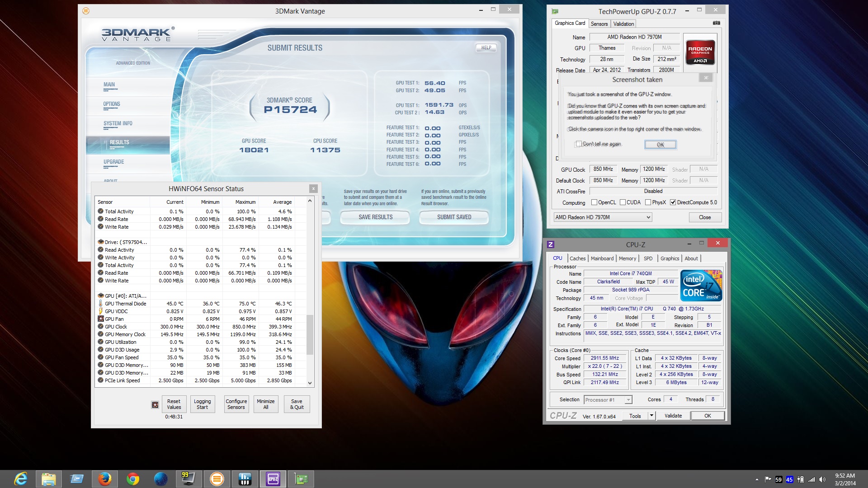This screenshot has width=868, height=488.
Task: Click HWiNFO scrollbar down arrow
Action: 310,383
